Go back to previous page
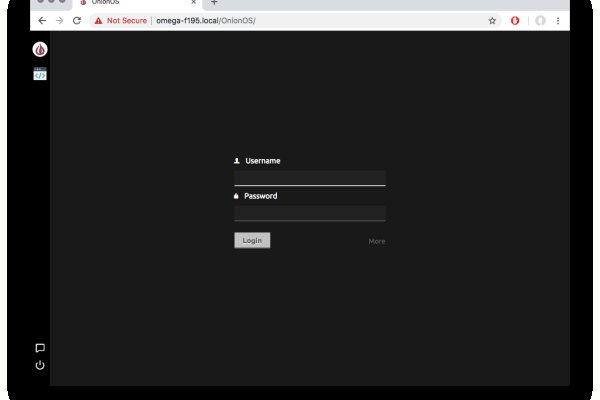 tap(42, 20)
